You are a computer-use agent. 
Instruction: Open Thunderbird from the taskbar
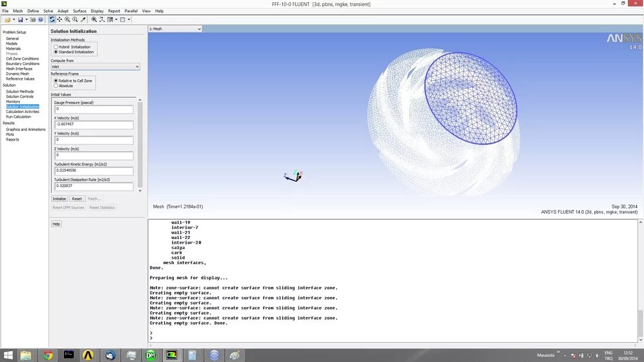point(110,355)
